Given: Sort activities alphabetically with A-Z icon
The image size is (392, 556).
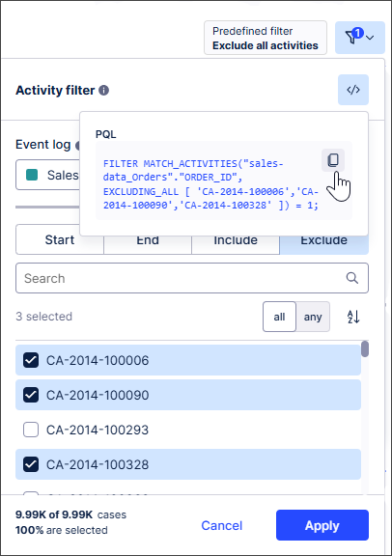Looking at the screenshot, I should click(353, 317).
